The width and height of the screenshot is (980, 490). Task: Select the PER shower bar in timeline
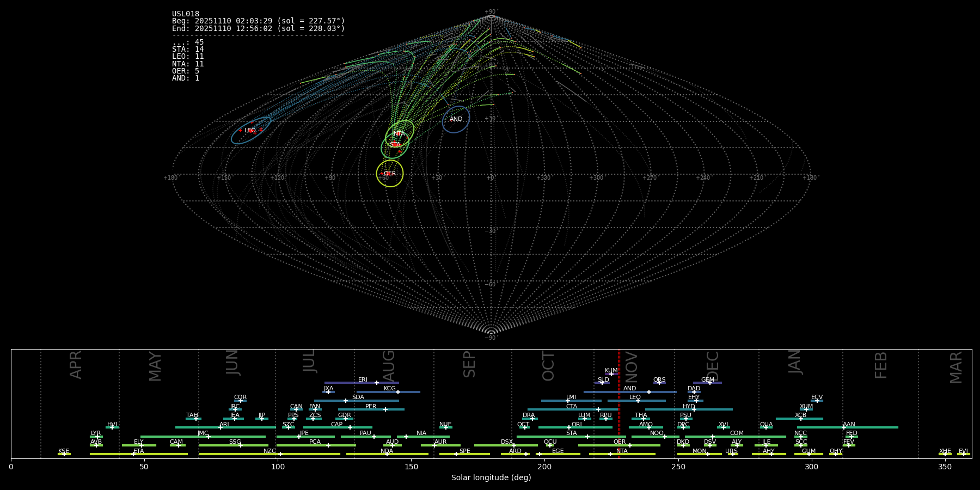(371, 409)
